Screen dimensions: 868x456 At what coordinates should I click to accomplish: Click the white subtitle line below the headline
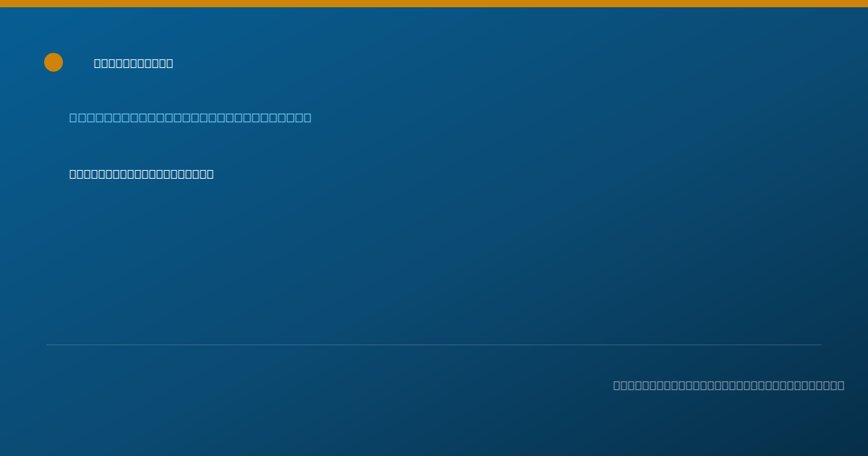[x=142, y=174]
